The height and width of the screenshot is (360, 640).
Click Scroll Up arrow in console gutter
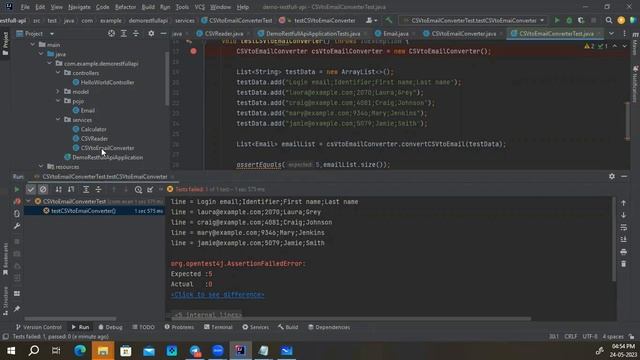(x=623, y=203)
